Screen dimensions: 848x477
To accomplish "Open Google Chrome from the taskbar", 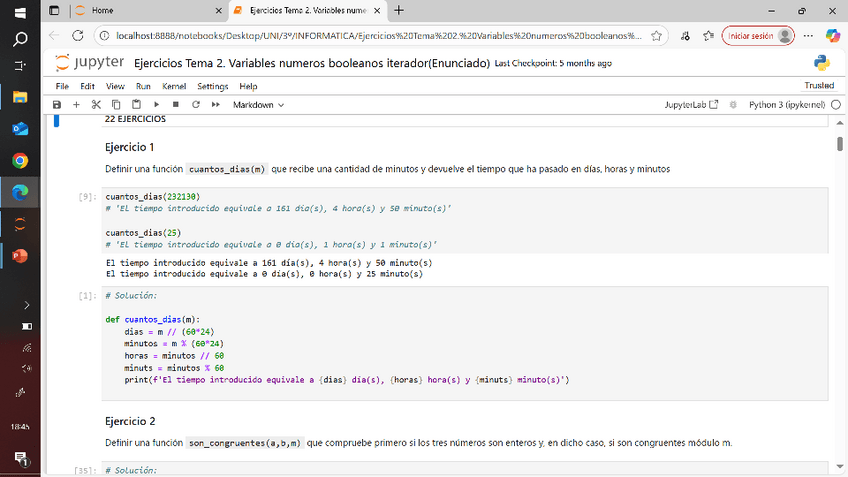I will (20, 160).
